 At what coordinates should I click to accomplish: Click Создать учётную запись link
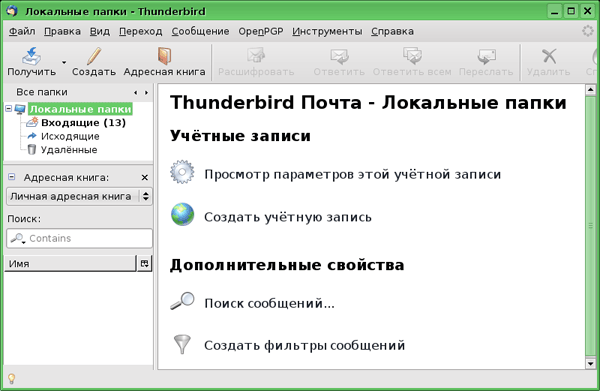pyautogui.click(x=288, y=217)
